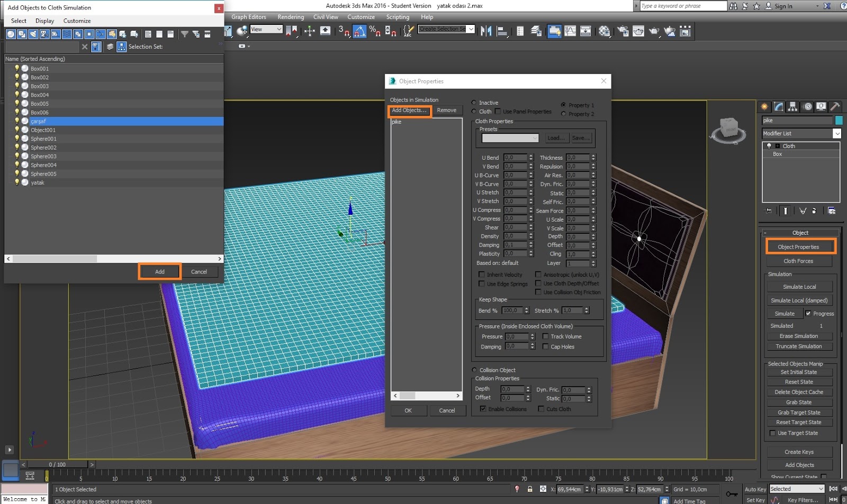Click the Add button in dialog
Image resolution: width=847 pixels, height=504 pixels.
pos(160,272)
